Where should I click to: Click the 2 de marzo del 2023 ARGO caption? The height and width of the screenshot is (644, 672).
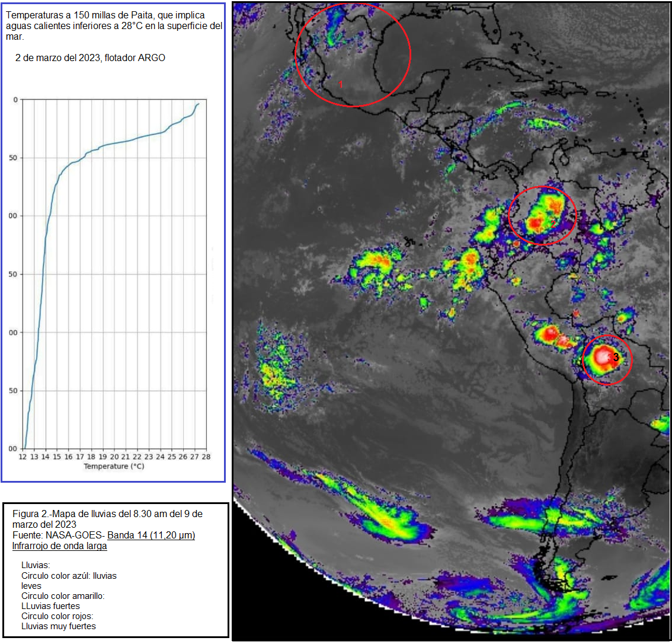(x=90, y=58)
